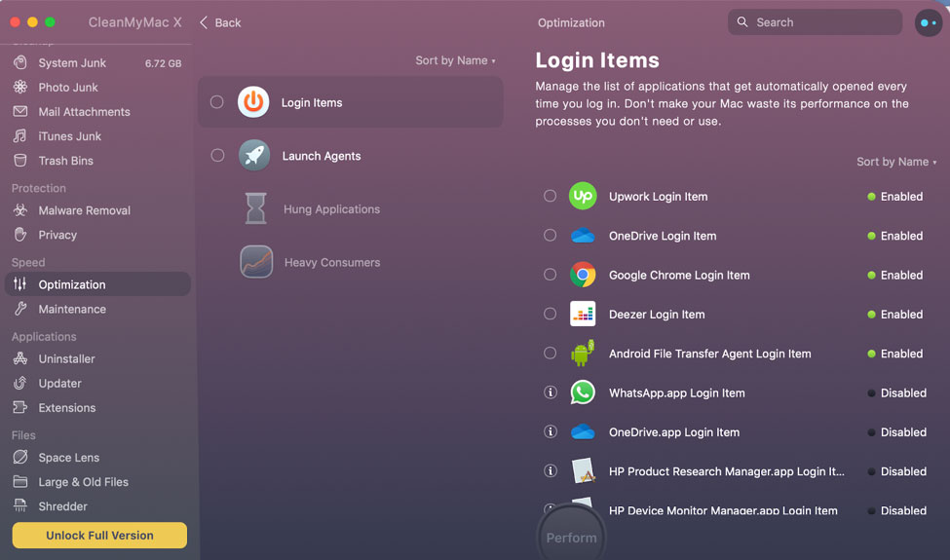950x560 pixels.
Task: Click the assistant dots icon beside Search
Action: (x=929, y=23)
